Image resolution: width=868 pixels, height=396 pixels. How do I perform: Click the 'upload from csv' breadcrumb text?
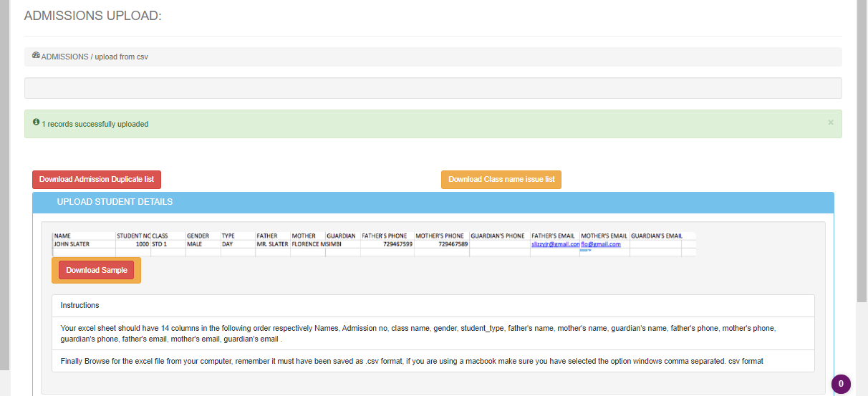tap(121, 57)
